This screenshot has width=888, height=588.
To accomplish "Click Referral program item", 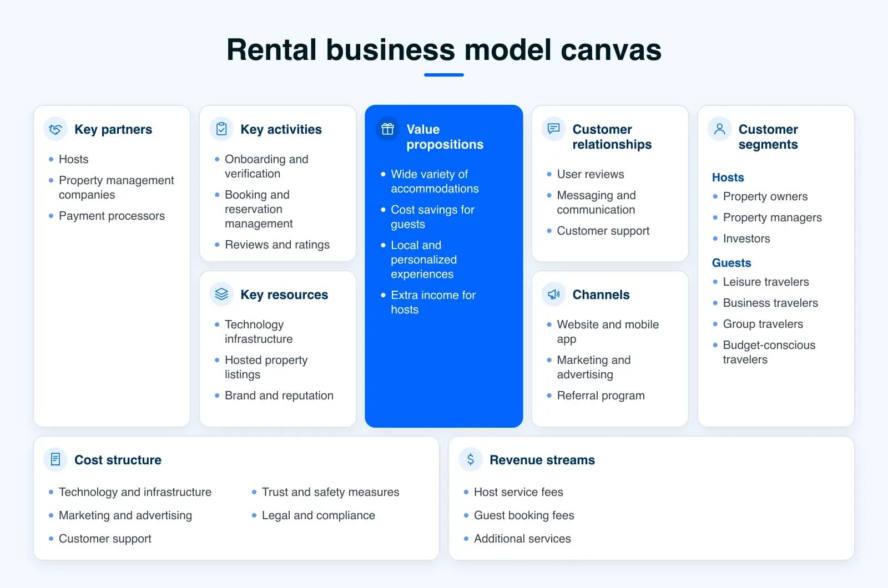I will 601,396.
